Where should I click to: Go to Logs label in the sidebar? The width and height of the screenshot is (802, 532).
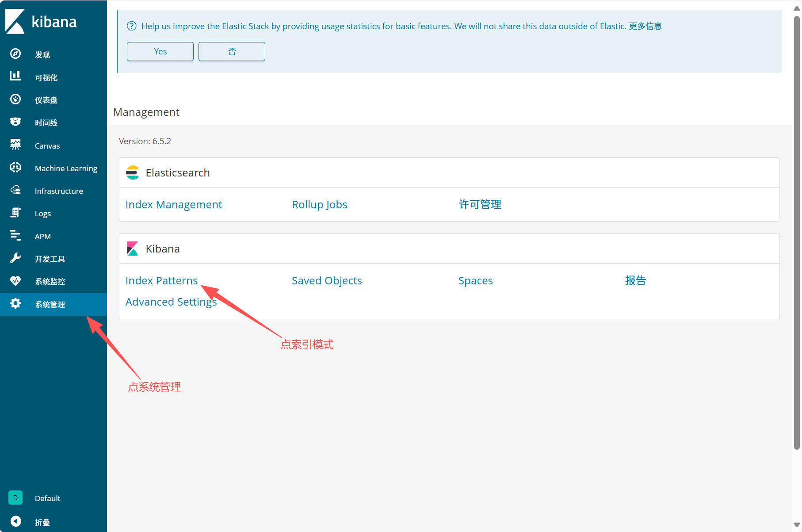[x=43, y=214]
